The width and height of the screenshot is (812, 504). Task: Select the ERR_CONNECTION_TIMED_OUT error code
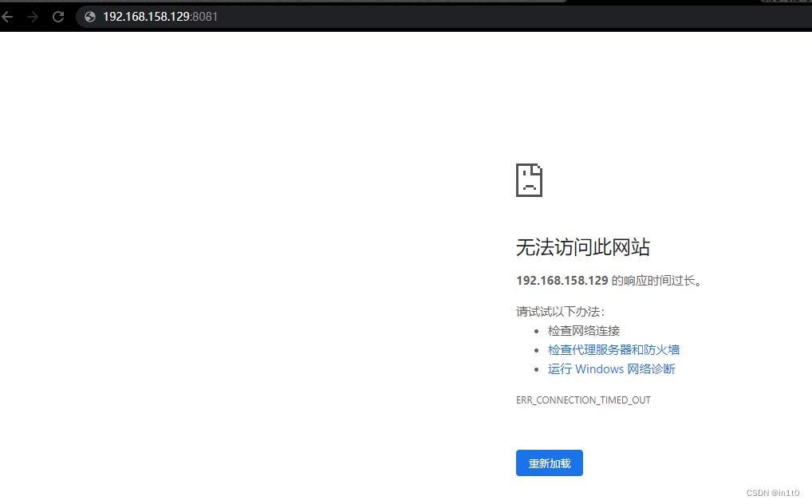coord(583,400)
